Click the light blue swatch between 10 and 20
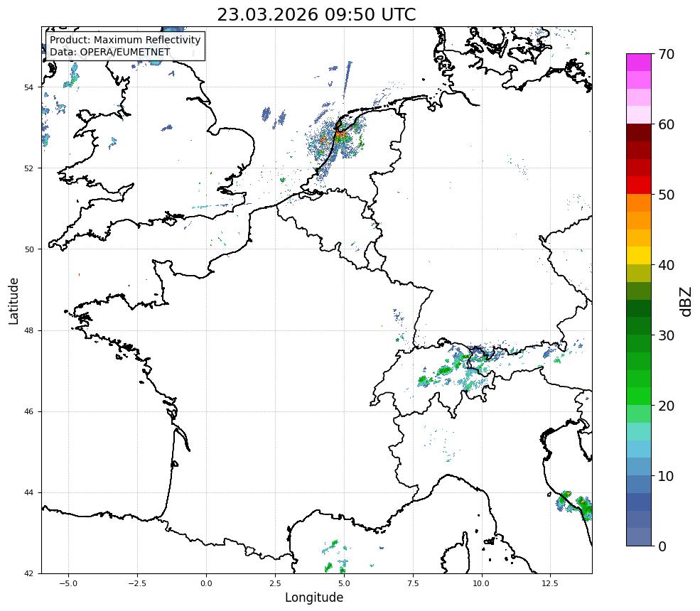This screenshot has height=611, width=700. (x=639, y=449)
